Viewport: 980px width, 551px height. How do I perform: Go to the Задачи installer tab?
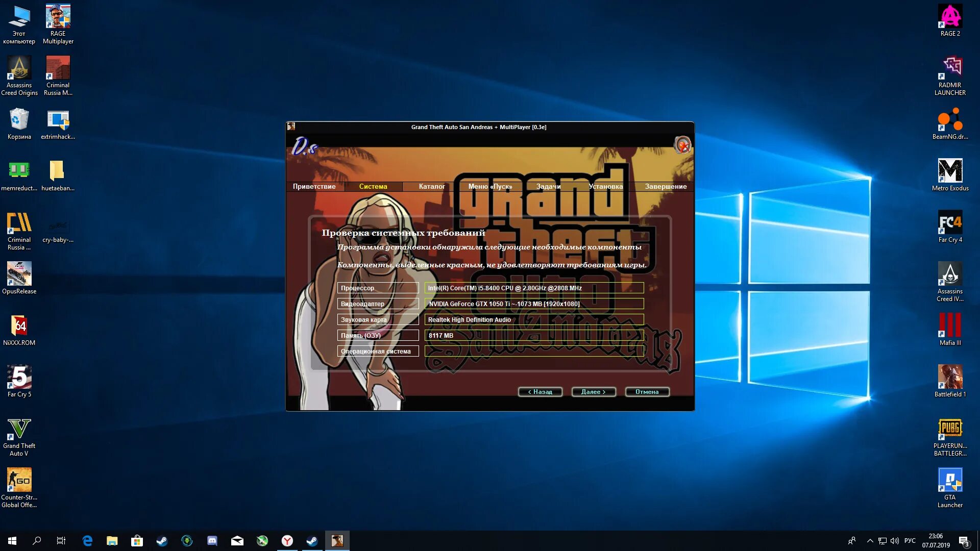548,186
